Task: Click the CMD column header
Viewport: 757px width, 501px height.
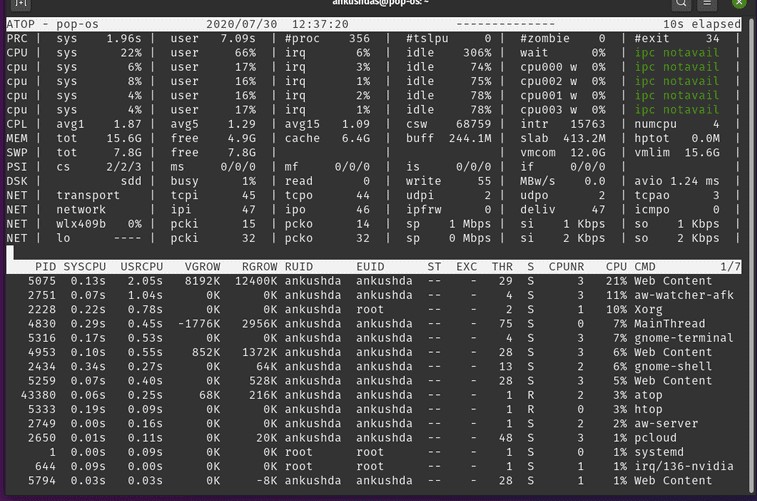Action: click(646, 267)
